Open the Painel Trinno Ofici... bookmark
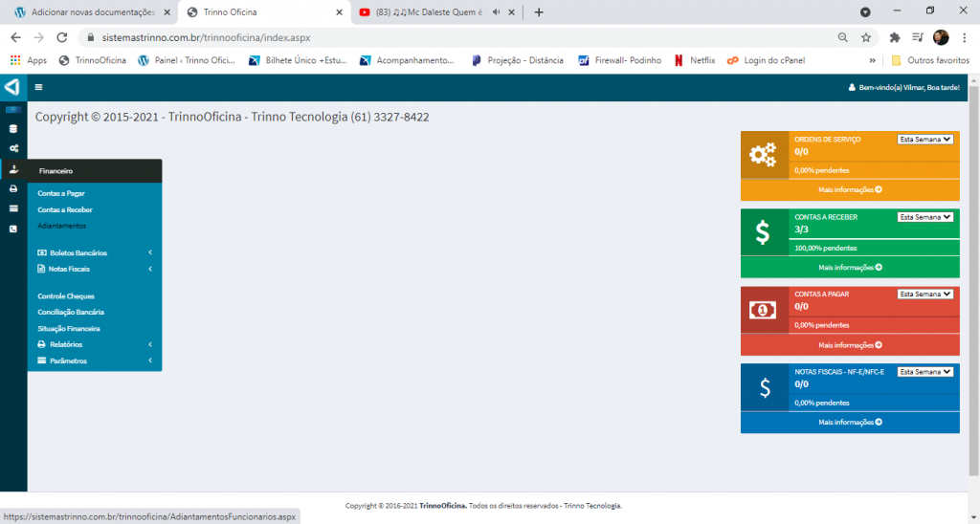 [187, 60]
